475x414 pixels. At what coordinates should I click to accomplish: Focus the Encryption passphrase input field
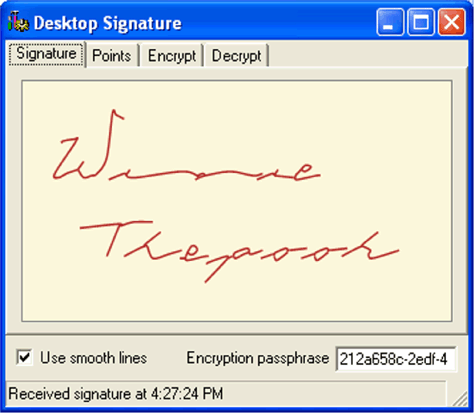tap(396, 359)
